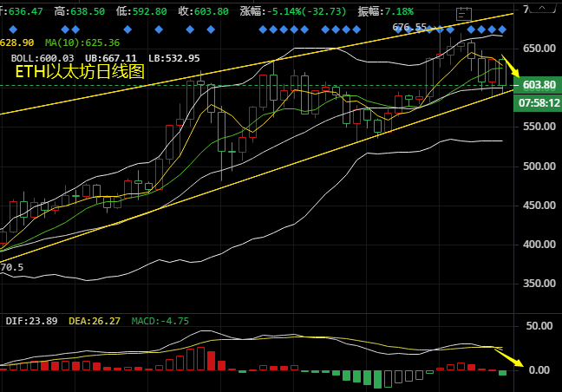Select the MA(10) indicator label
The height and width of the screenshot is (392, 562).
85,42
